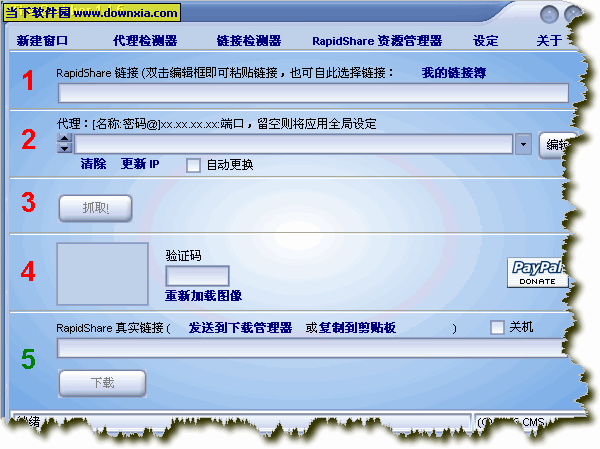This screenshot has width=600, height=449.
Task: Open the 代理检测器 menu item
Action: click(x=145, y=41)
